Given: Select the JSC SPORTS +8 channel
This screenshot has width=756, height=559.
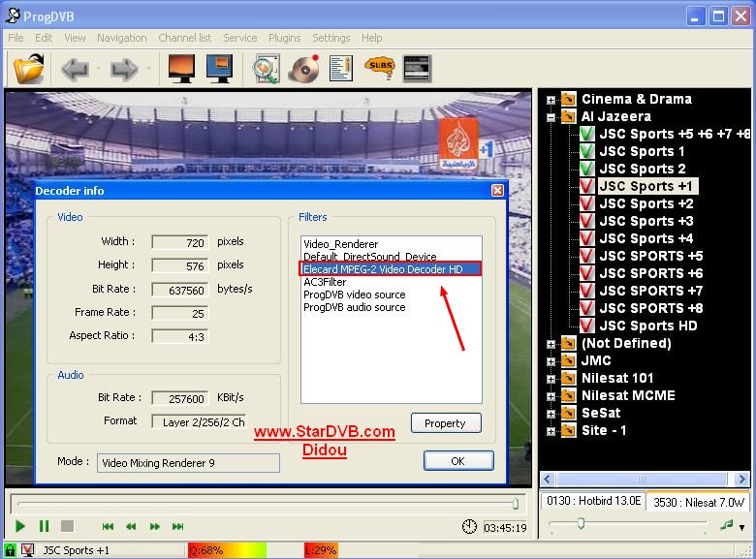Looking at the screenshot, I should 651,308.
